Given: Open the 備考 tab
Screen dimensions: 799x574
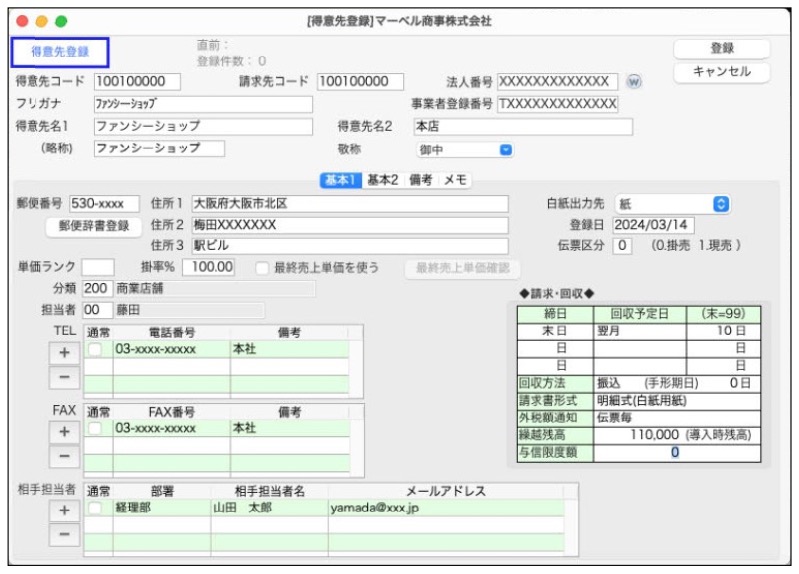Looking at the screenshot, I should pyautogui.click(x=421, y=180).
